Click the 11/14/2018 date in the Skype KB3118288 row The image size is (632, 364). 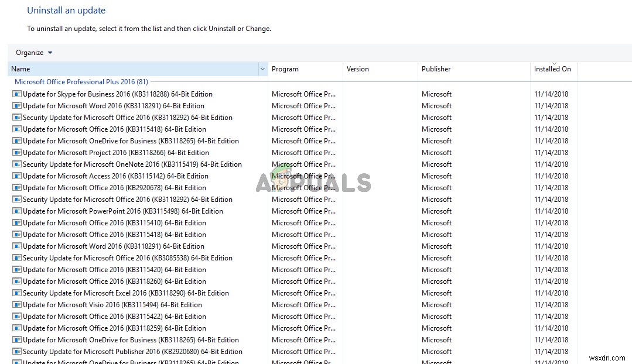click(551, 94)
